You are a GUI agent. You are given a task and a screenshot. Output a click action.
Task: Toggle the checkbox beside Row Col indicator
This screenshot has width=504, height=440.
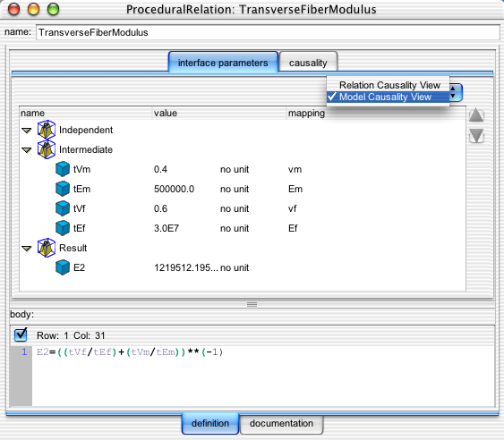tap(21, 335)
